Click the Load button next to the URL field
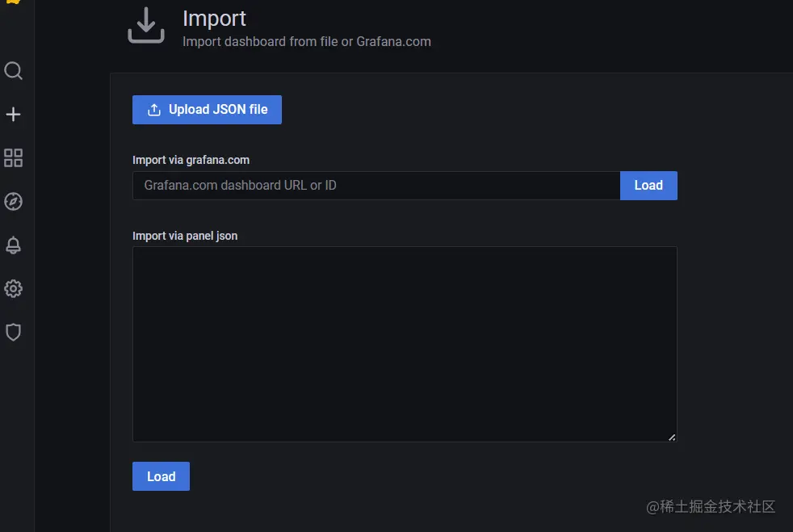 (x=648, y=186)
